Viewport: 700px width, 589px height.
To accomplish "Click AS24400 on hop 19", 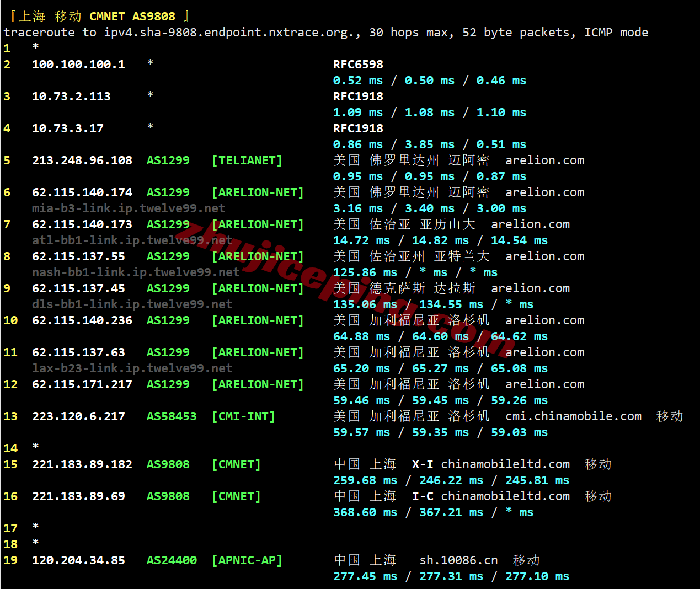I will coord(172,560).
